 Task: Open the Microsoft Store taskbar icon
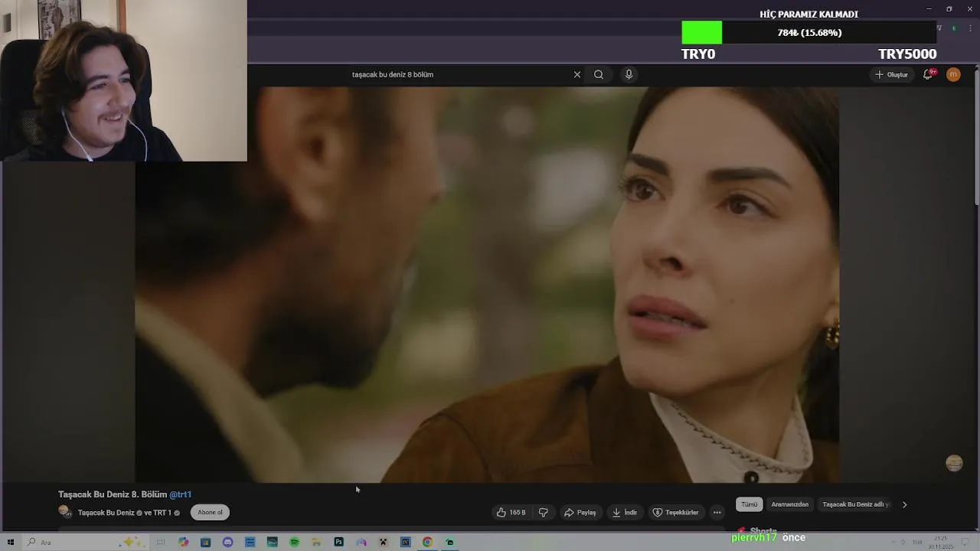(x=205, y=542)
